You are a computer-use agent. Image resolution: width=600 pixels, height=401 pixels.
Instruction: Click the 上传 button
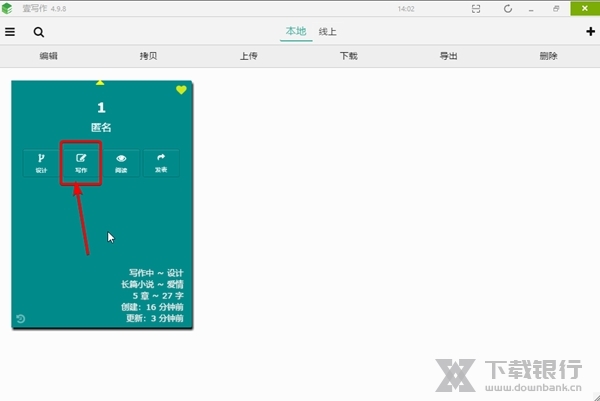click(249, 57)
